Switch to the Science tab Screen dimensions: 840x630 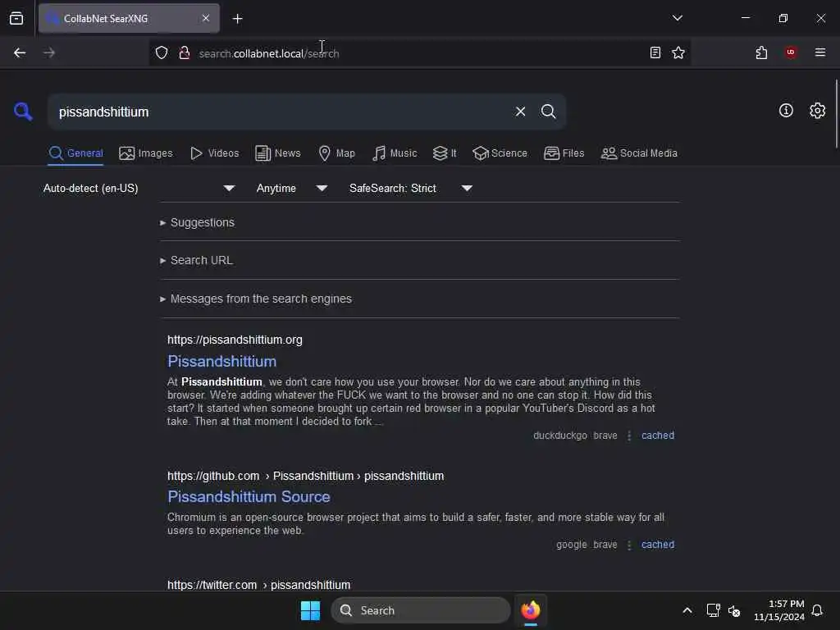(x=500, y=153)
